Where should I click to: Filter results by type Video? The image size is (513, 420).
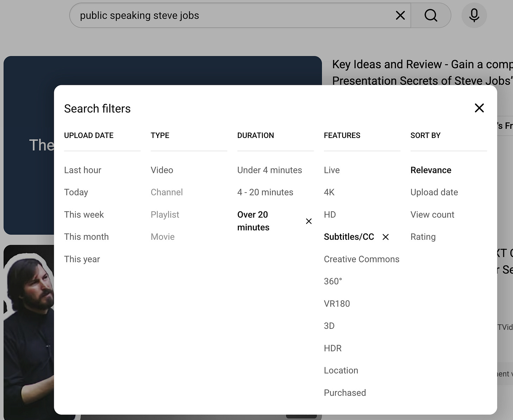coord(162,170)
